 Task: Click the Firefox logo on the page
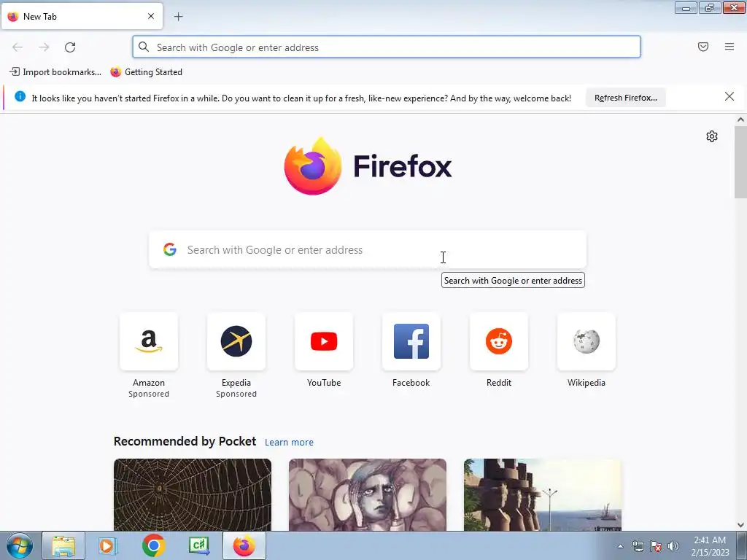(x=368, y=166)
